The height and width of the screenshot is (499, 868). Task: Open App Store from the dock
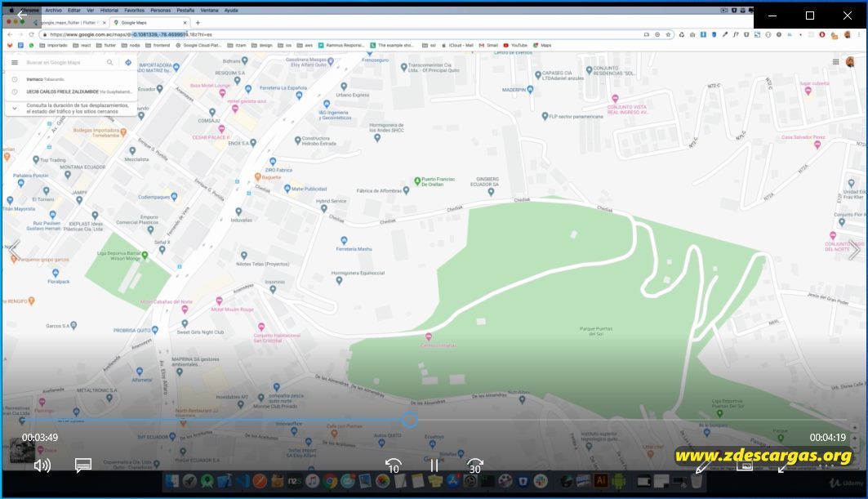453,481
